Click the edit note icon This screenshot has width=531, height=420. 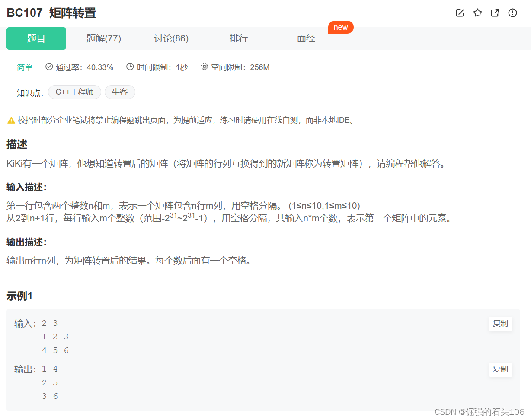[x=460, y=13]
